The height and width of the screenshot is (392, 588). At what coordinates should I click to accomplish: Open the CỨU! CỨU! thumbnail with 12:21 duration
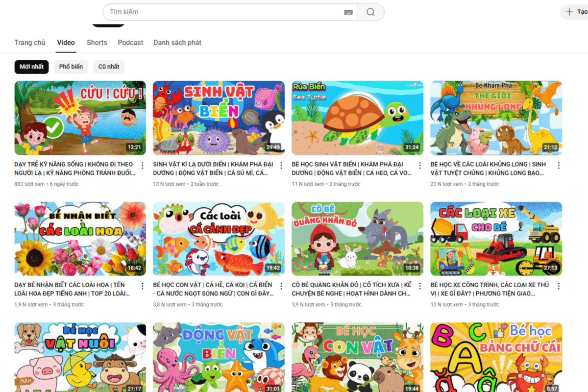[x=80, y=118]
